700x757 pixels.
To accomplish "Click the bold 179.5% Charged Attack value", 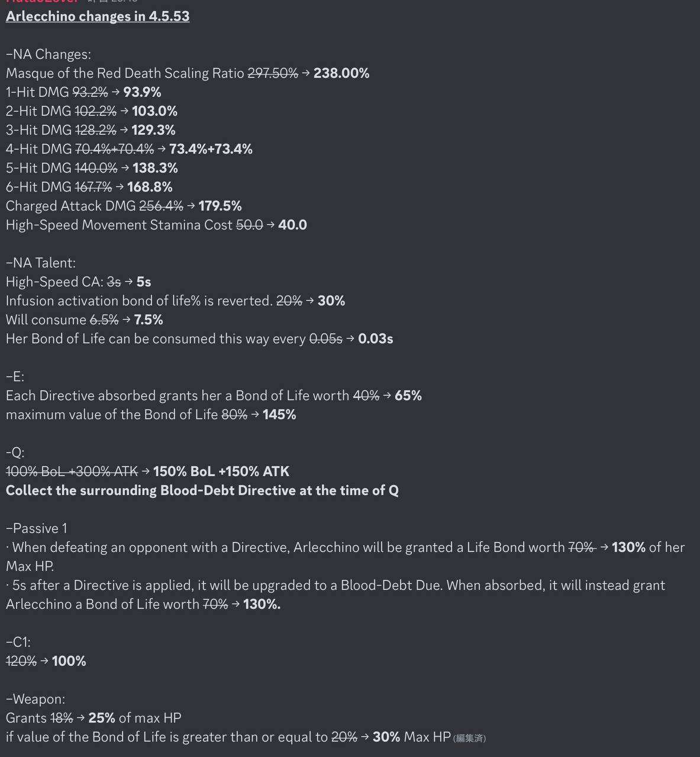I will point(220,206).
